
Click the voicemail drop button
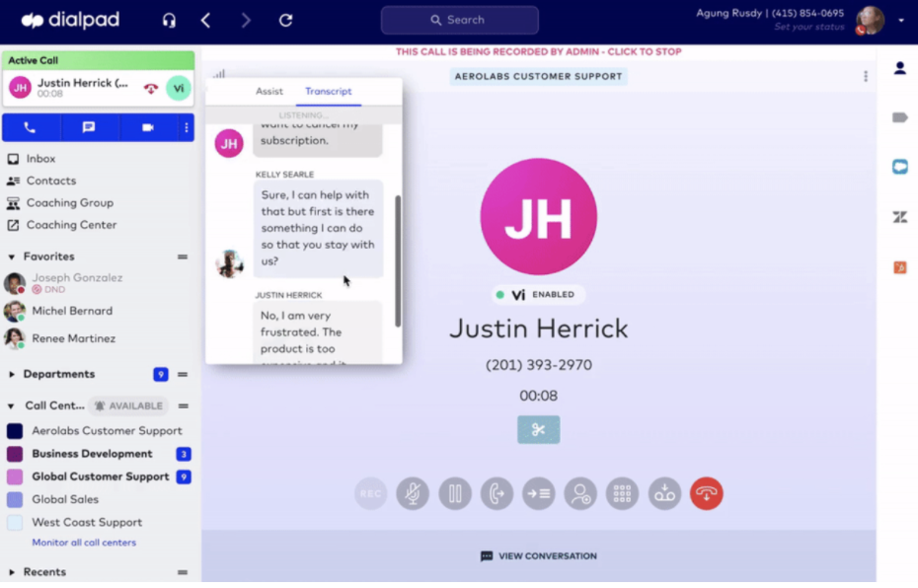pyautogui.click(x=664, y=494)
